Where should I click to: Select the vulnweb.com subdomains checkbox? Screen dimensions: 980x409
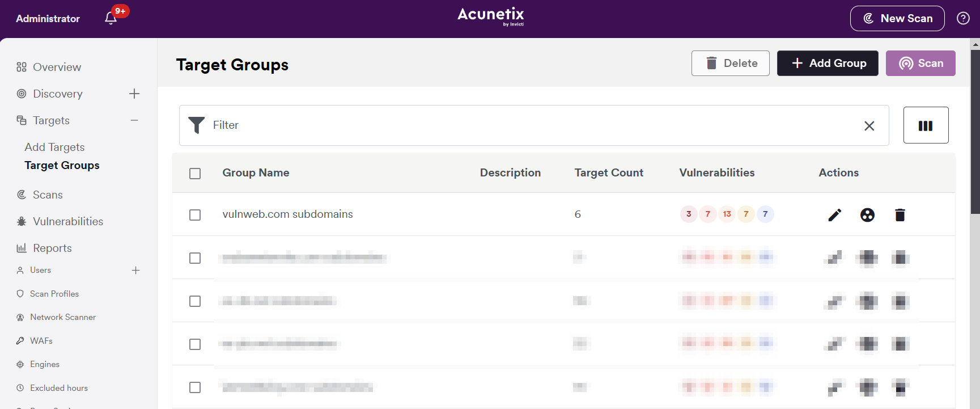pyautogui.click(x=195, y=215)
